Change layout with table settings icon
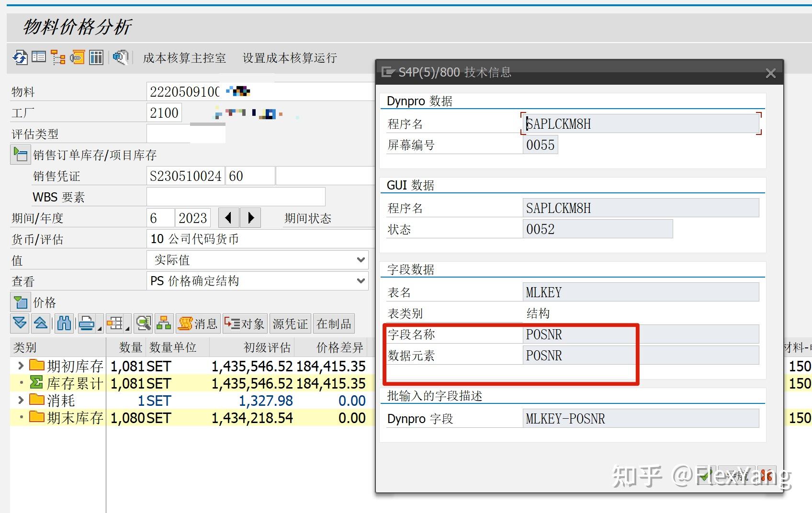The width and height of the screenshot is (812, 513). coord(116,323)
